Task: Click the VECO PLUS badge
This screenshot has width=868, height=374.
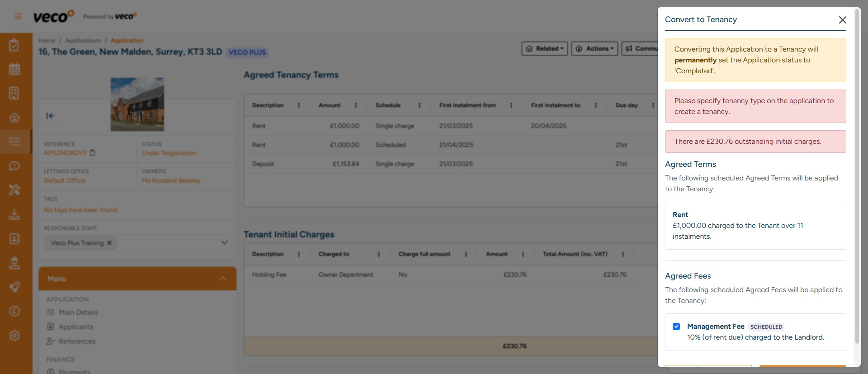Action: point(247,52)
